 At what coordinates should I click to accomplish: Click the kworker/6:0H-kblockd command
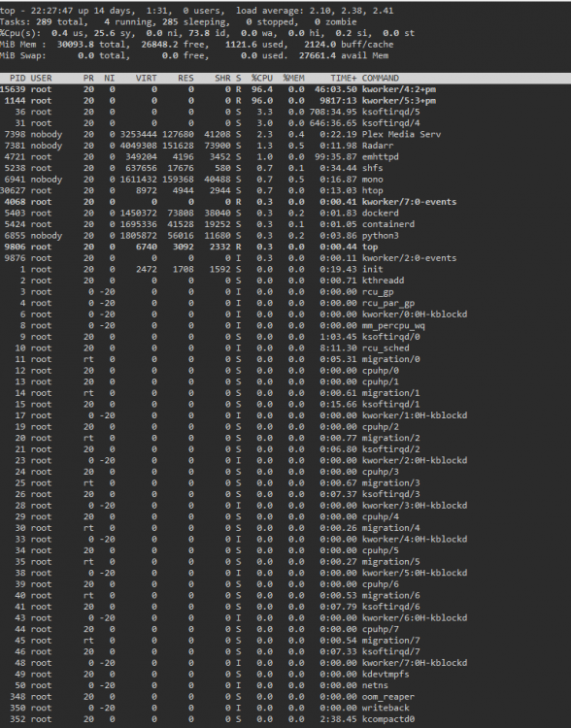415,618
